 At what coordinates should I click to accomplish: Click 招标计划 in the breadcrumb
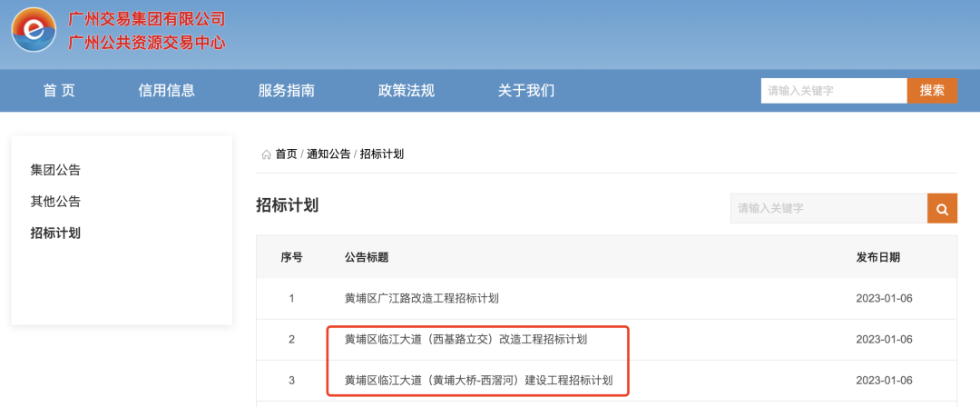[x=382, y=154]
